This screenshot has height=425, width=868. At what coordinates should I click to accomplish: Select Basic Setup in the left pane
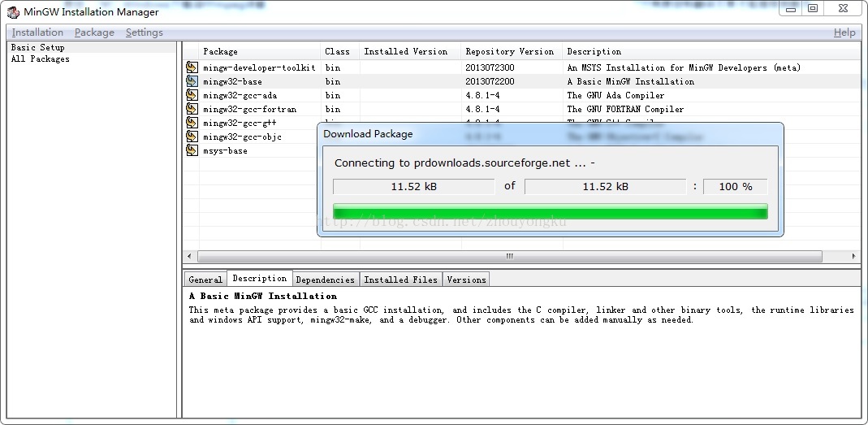[x=37, y=48]
